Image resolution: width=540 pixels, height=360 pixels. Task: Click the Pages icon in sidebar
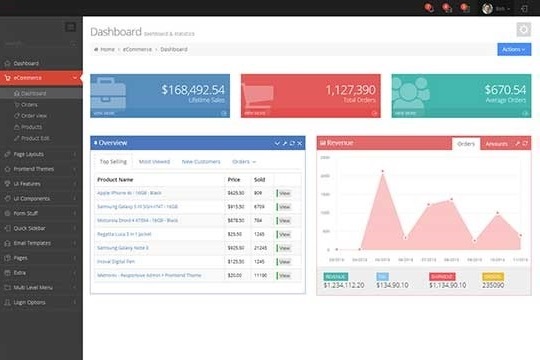coord(7,258)
